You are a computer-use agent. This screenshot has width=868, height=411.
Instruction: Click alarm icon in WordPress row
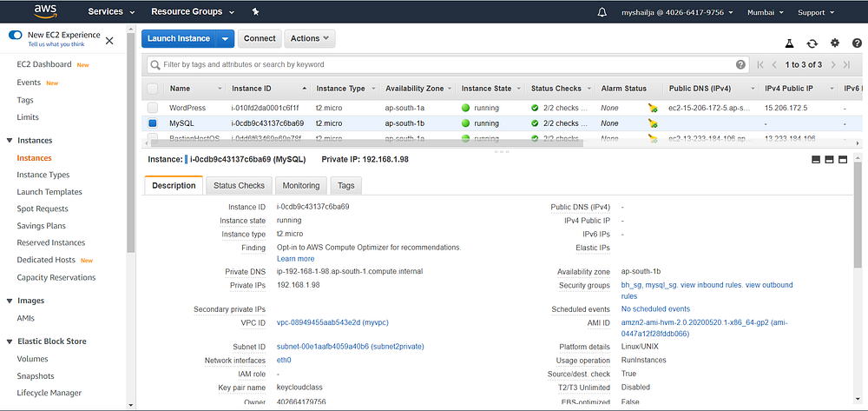(x=654, y=108)
